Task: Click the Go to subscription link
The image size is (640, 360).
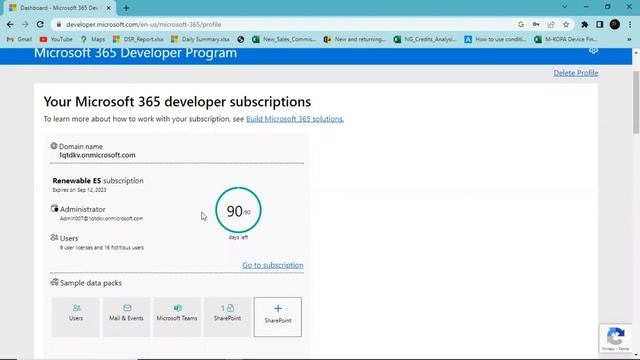Action: [273, 265]
